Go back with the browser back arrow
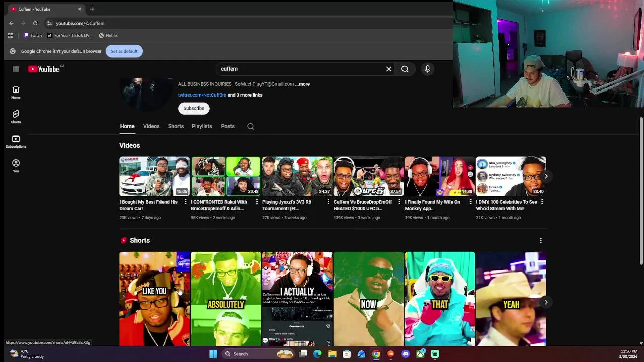 pos(11,23)
